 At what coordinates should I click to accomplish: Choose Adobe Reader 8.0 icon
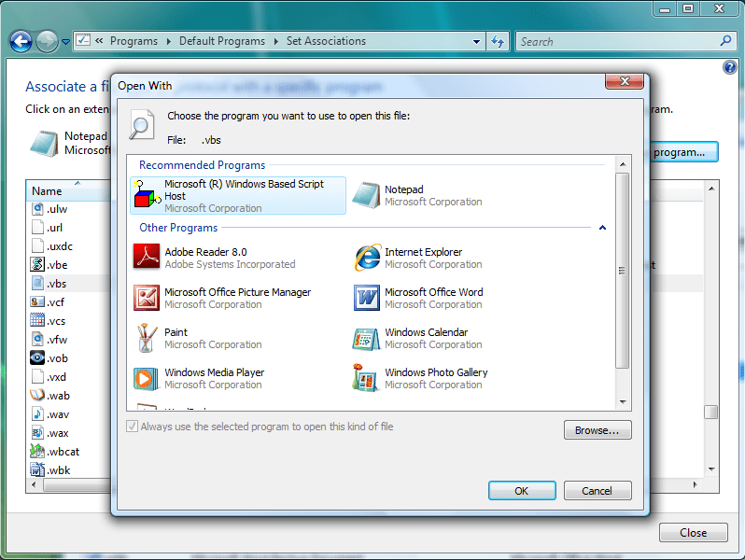(x=147, y=257)
